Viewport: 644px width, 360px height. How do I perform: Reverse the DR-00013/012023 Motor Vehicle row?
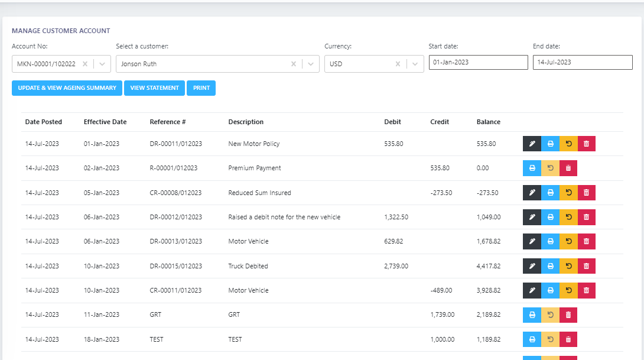click(x=568, y=242)
